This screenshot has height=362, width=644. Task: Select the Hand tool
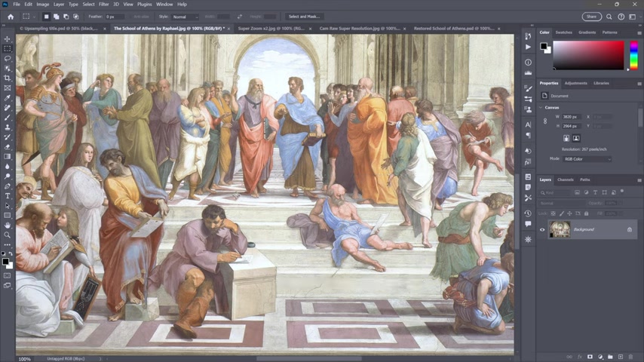click(8, 225)
